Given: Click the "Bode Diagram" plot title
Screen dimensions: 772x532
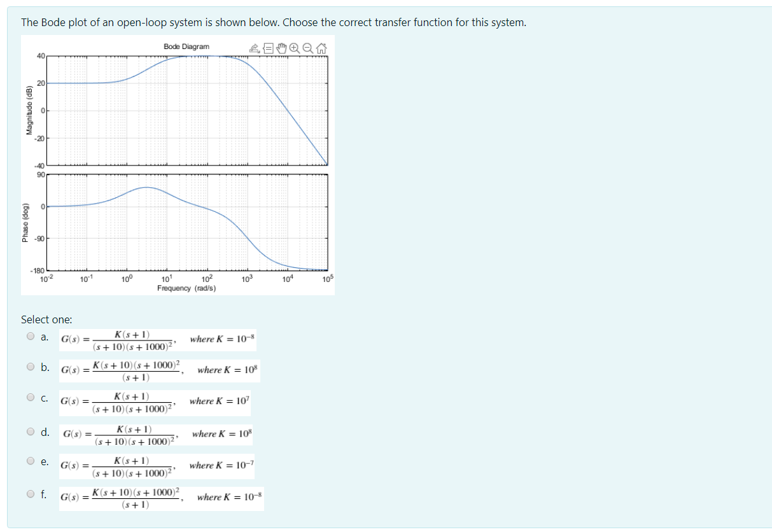Looking at the screenshot, I should point(186,46).
